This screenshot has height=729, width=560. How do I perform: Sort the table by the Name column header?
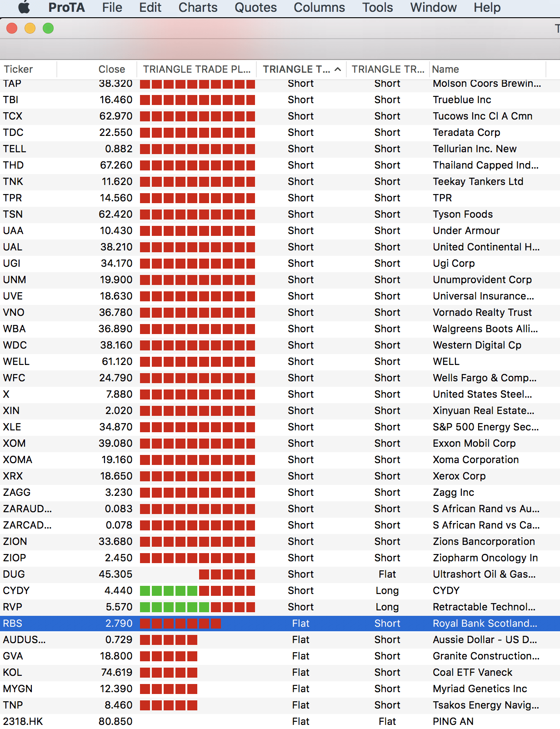pos(445,69)
